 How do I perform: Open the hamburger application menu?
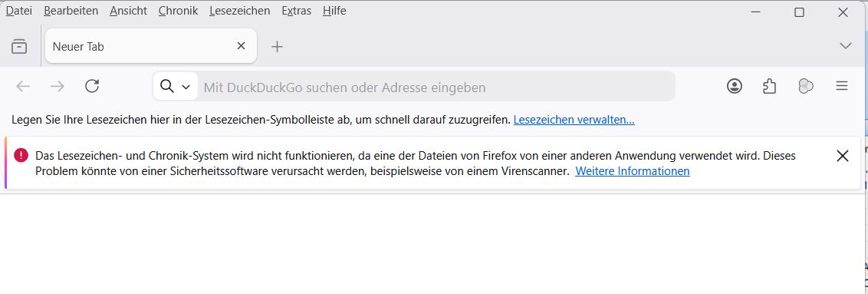click(841, 86)
